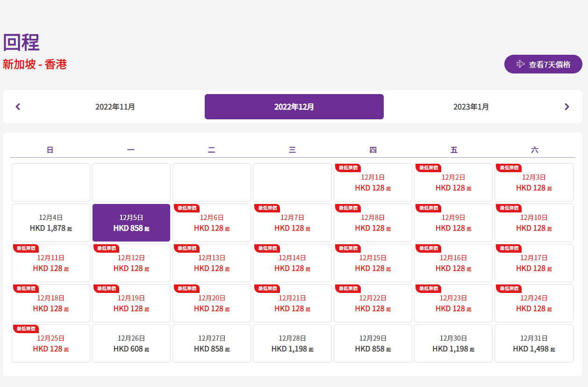Click the airplane icon on price button
Screen dimensions: 588x387
[520, 64]
